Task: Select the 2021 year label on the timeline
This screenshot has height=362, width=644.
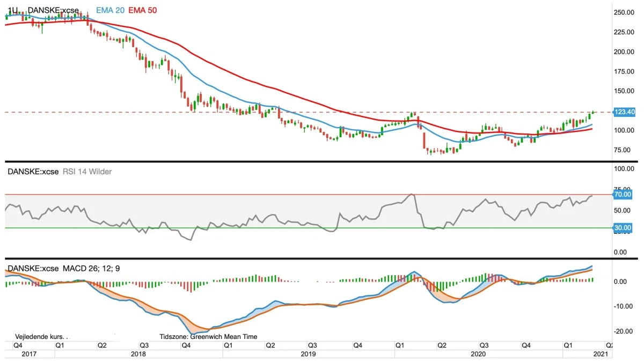Action: (x=601, y=354)
